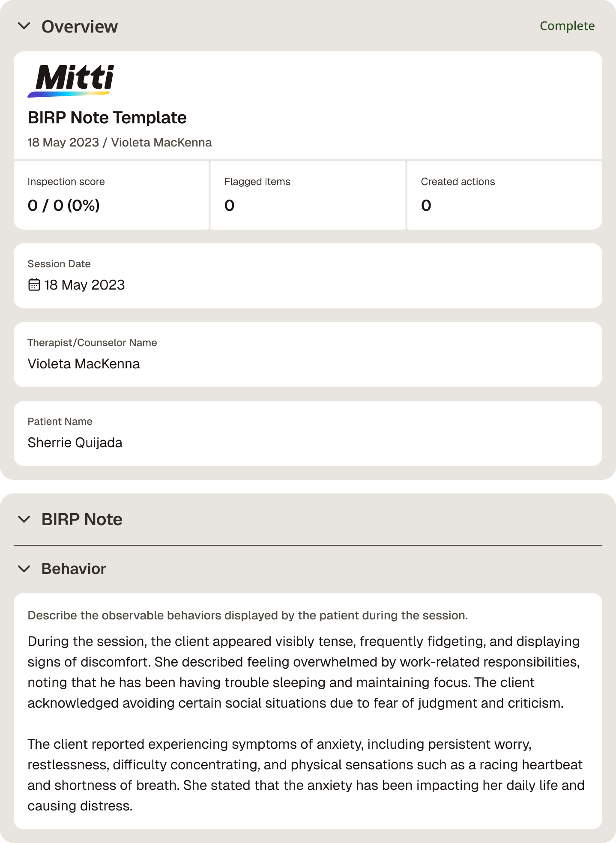Click the Mitti logo

tap(71, 81)
